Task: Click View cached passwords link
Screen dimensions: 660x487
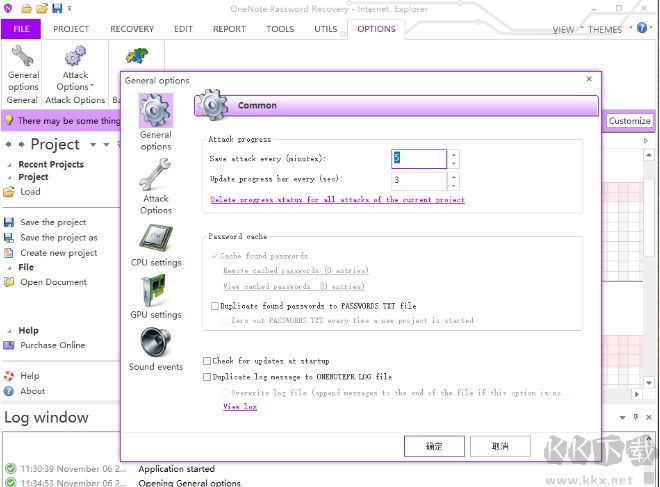Action: point(294,286)
